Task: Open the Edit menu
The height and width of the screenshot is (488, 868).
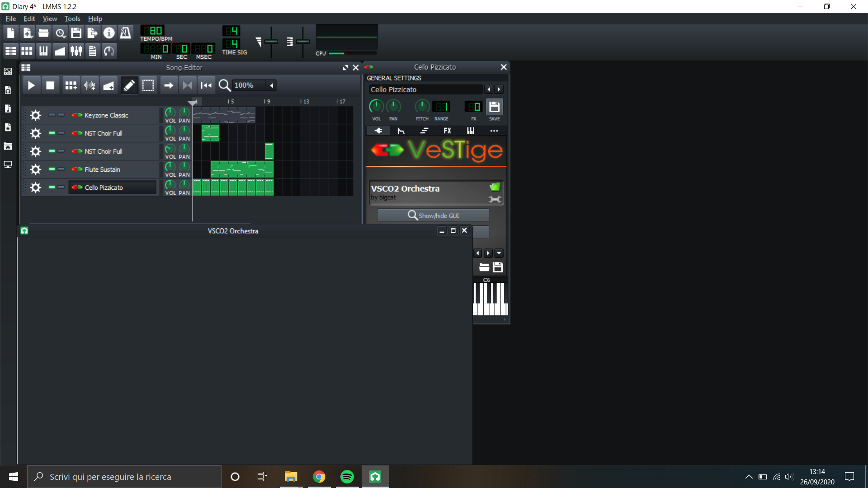Action: tap(29, 19)
